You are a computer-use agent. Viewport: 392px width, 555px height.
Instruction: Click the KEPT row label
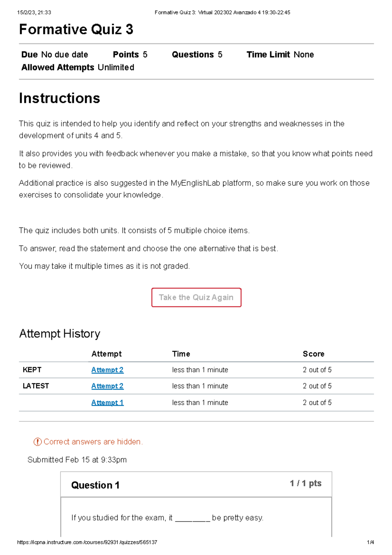pos(32,370)
